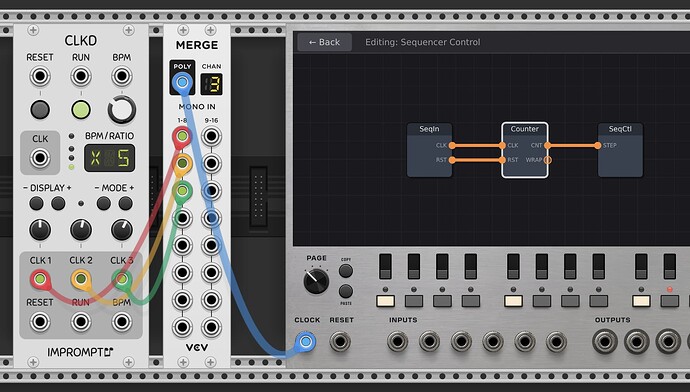Click the RUN output jack at bottom of CLKD

coord(81,322)
